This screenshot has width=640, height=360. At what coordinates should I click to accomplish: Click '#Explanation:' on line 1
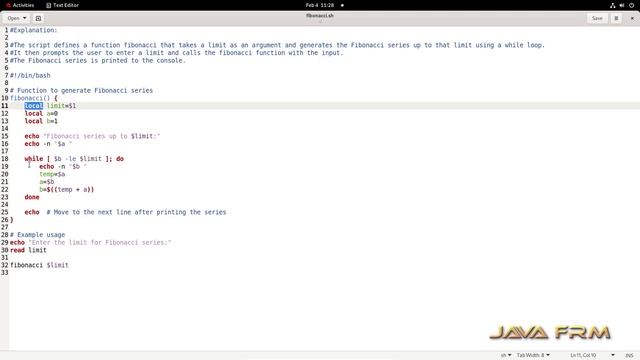33,30
